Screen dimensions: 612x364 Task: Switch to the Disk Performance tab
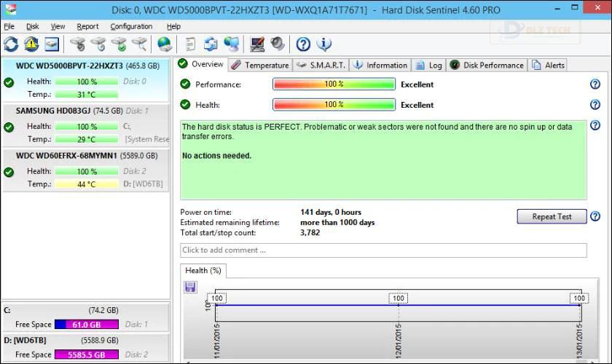487,65
